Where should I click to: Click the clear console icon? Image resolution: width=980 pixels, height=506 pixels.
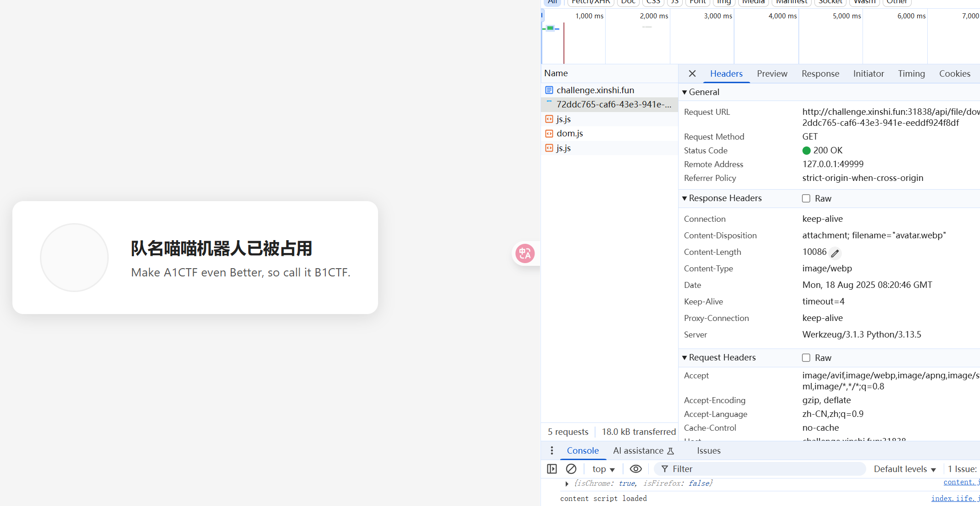point(571,469)
